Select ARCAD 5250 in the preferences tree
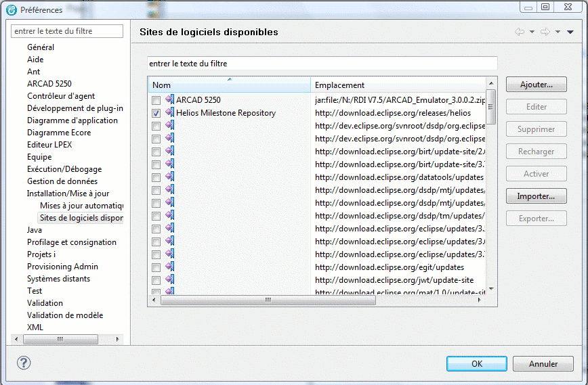Viewport: 588px width, 385px height. click(49, 83)
